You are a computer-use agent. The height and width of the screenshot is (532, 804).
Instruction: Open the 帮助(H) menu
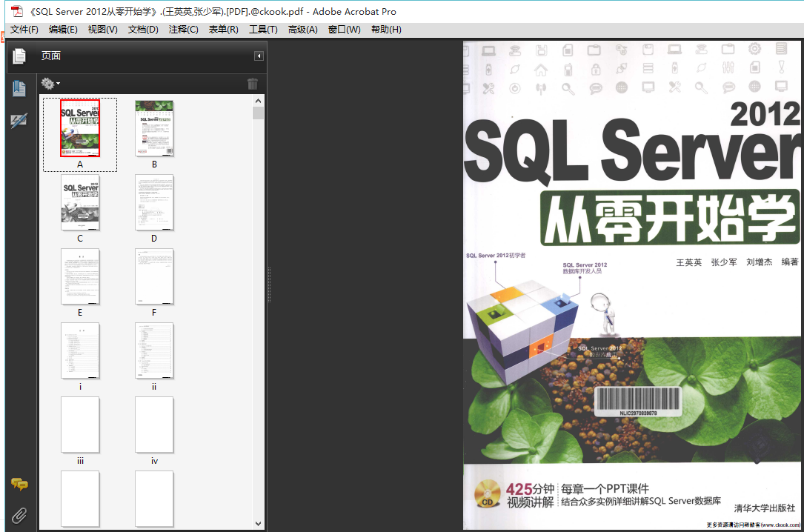click(386, 30)
